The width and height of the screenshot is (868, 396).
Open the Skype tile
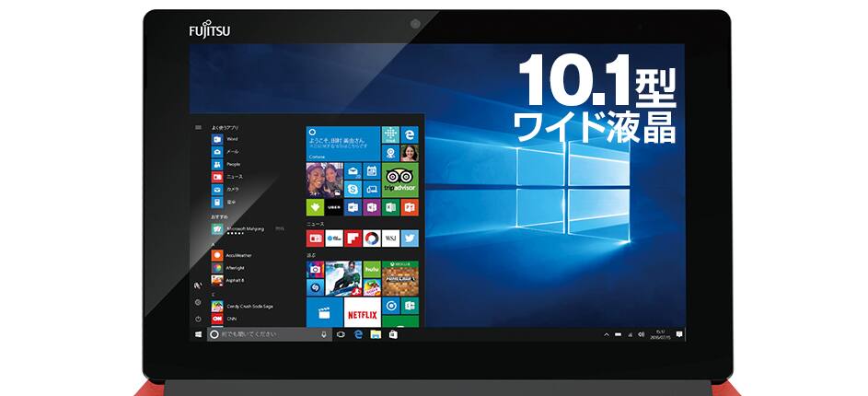353,190
